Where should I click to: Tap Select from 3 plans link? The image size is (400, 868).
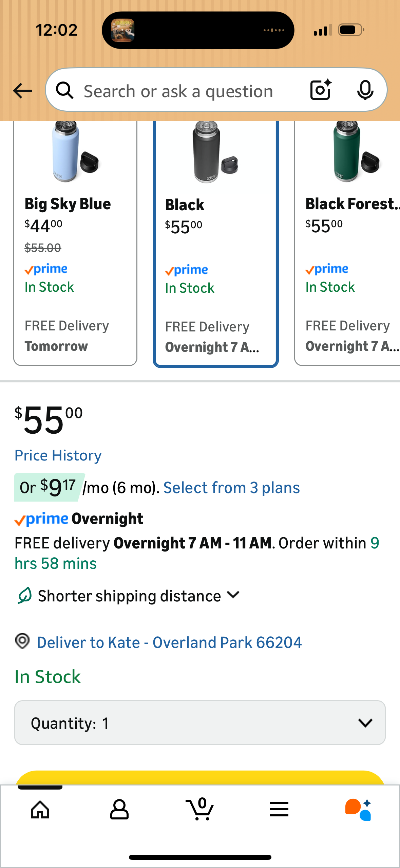(x=232, y=488)
